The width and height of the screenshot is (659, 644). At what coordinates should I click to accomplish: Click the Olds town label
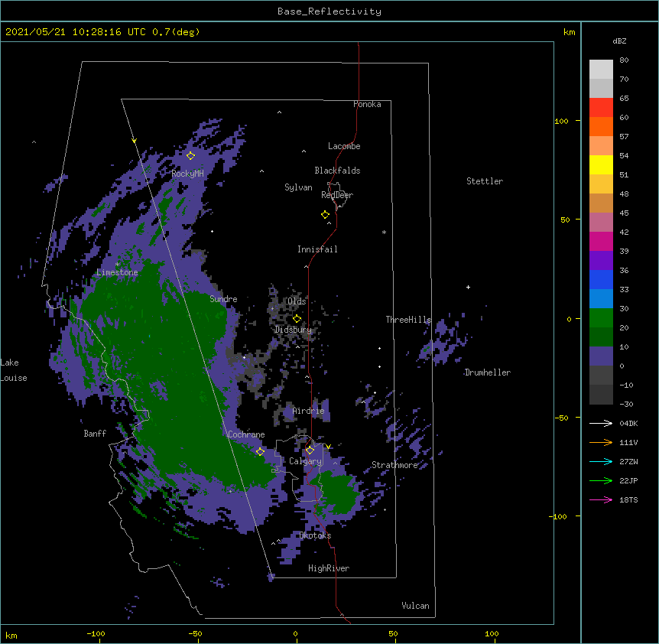pos(297,301)
